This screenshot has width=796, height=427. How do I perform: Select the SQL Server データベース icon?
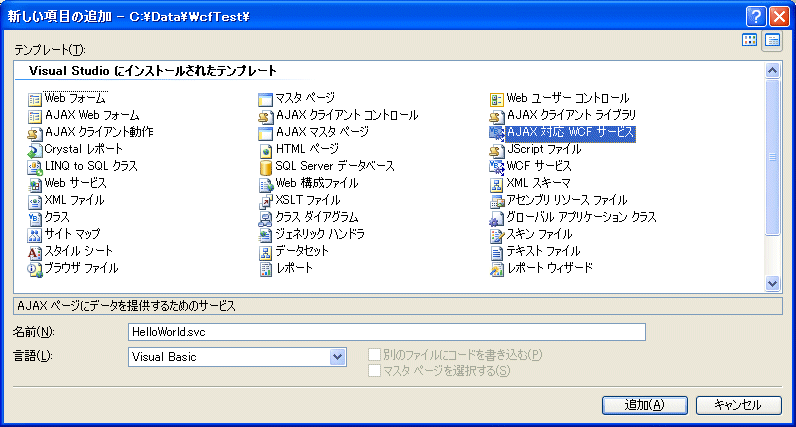[x=266, y=168]
